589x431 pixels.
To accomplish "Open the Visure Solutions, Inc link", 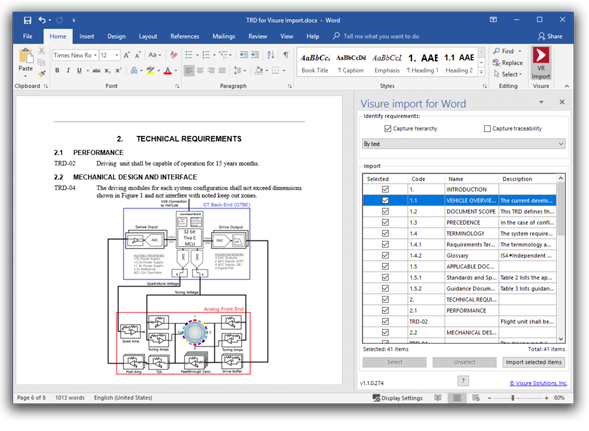I will tap(538, 383).
